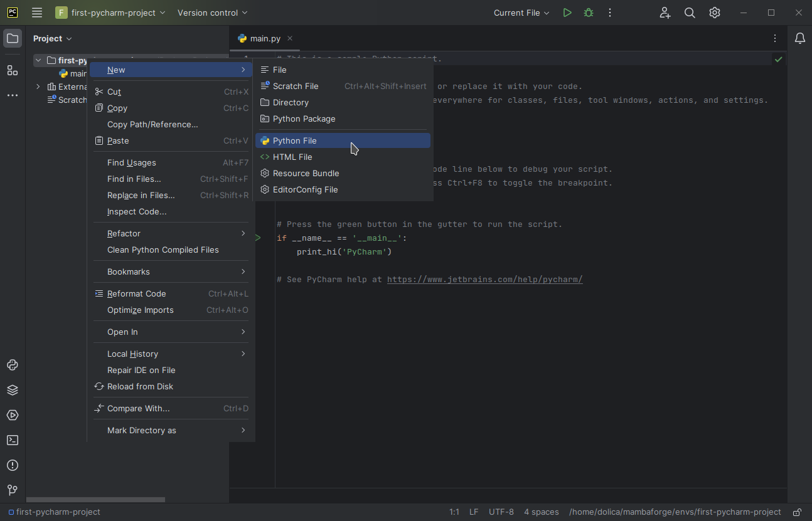This screenshot has width=812, height=521.
Task: Click Cut in context menu
Action: pyautogui.click(x=171, y=92)
